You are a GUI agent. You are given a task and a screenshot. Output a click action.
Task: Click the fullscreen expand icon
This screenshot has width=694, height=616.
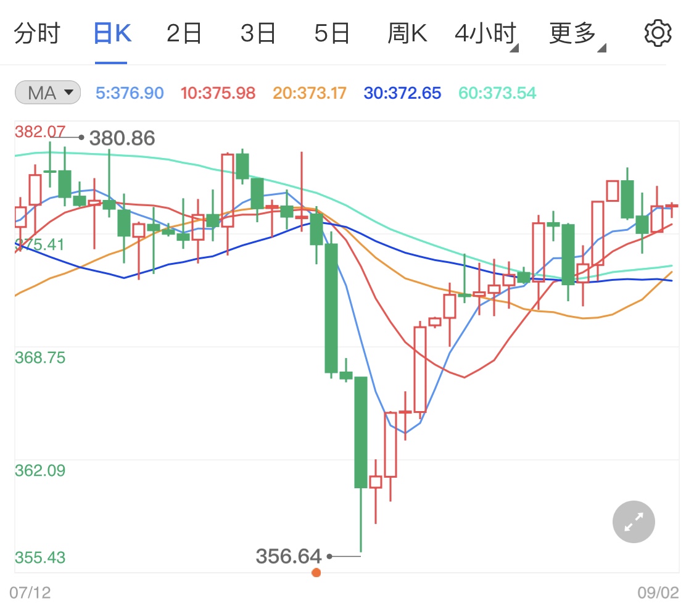click(x=633, y=522)
